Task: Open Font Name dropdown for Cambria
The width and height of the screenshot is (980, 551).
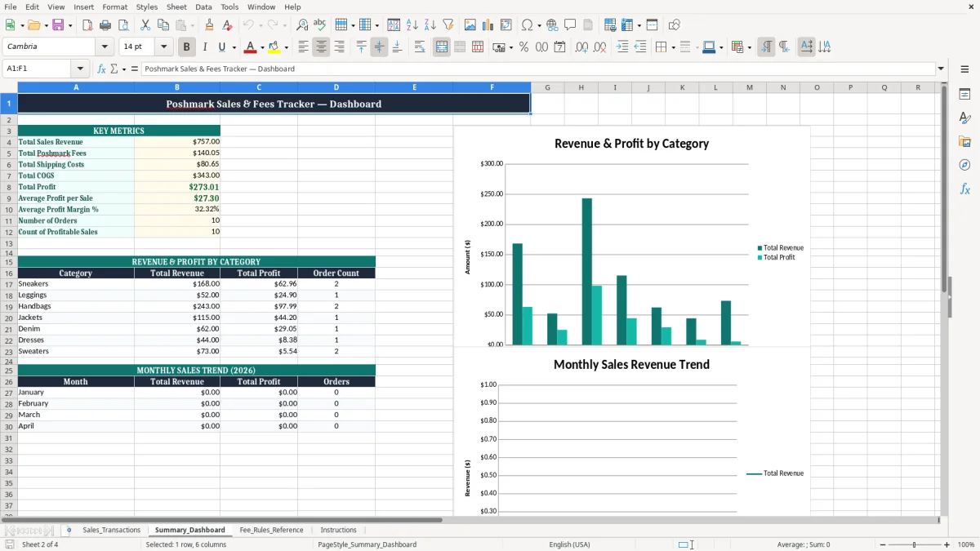Action: pyautogui.click(x=105, y=47)
